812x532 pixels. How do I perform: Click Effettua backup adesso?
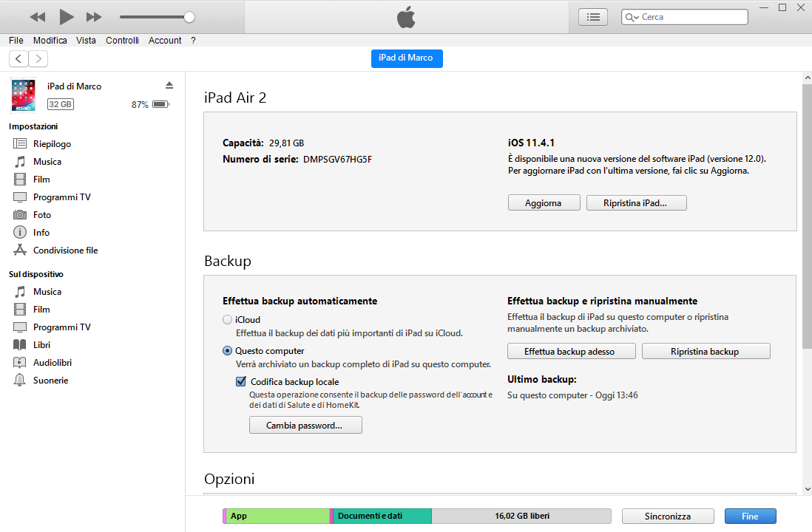569,352
